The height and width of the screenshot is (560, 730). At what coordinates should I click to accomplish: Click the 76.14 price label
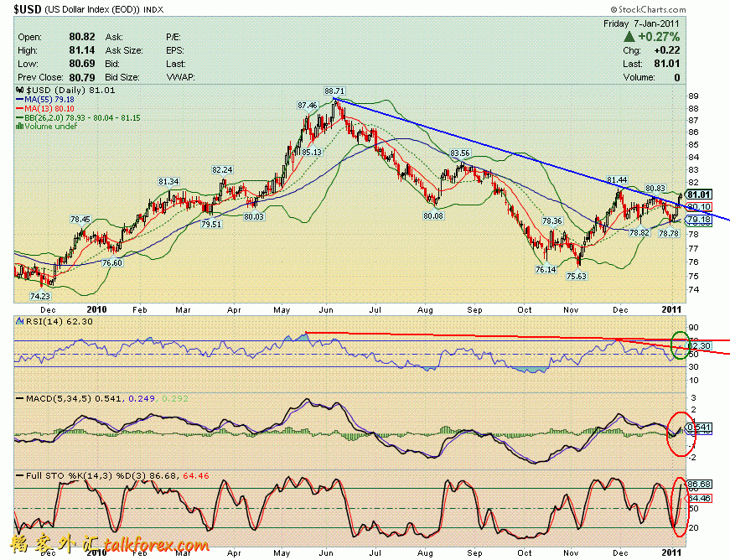[546, 269]
